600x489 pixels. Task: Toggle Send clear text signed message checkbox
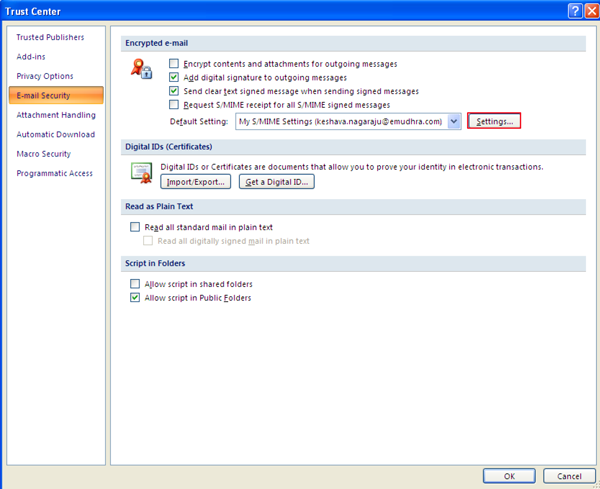[174, 91]
